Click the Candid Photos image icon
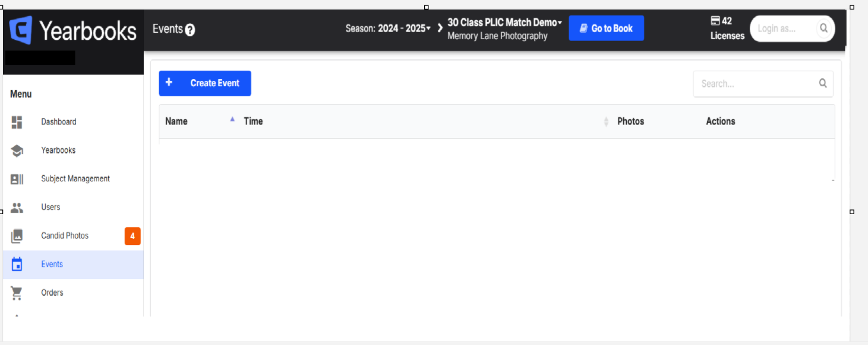Viewport: 868px width, 345px height. click(17, 236)
